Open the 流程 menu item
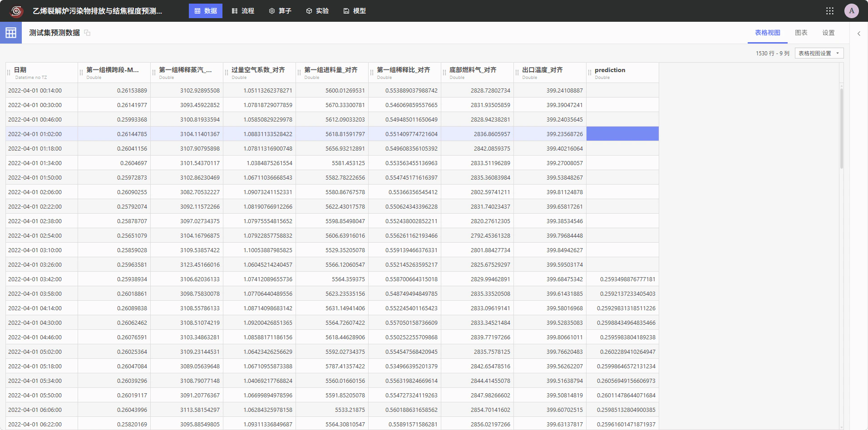Image resolution: width=868 pixels, height=430 pixels. 243,11
